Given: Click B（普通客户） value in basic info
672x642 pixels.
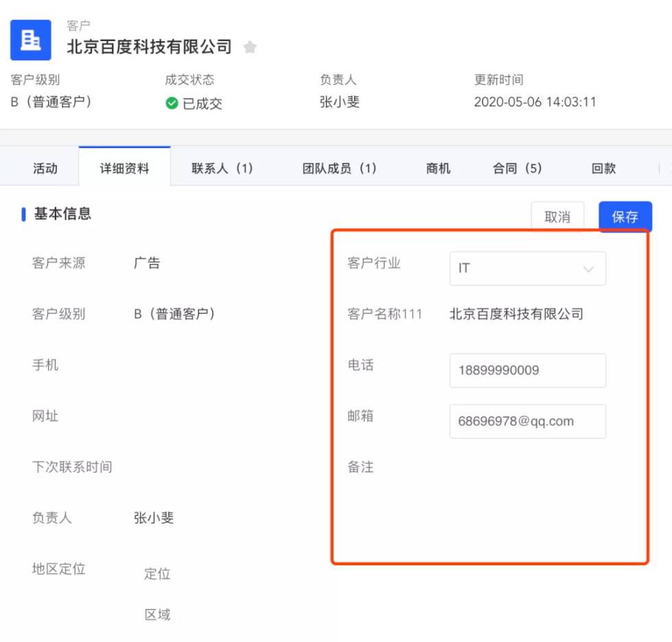Looking at the screenshot, I should [174, 314].
